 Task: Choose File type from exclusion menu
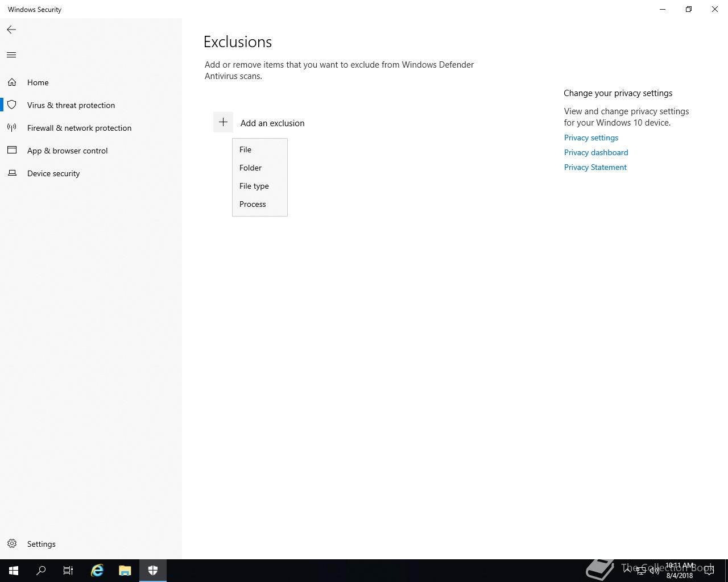[x=260, y=186]
